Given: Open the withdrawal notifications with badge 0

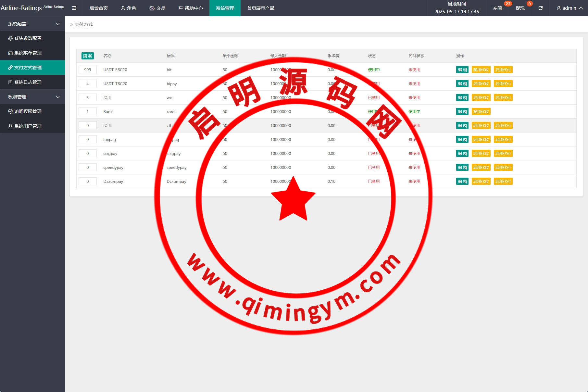Looking at the screenshot, I should pos(520,8).
